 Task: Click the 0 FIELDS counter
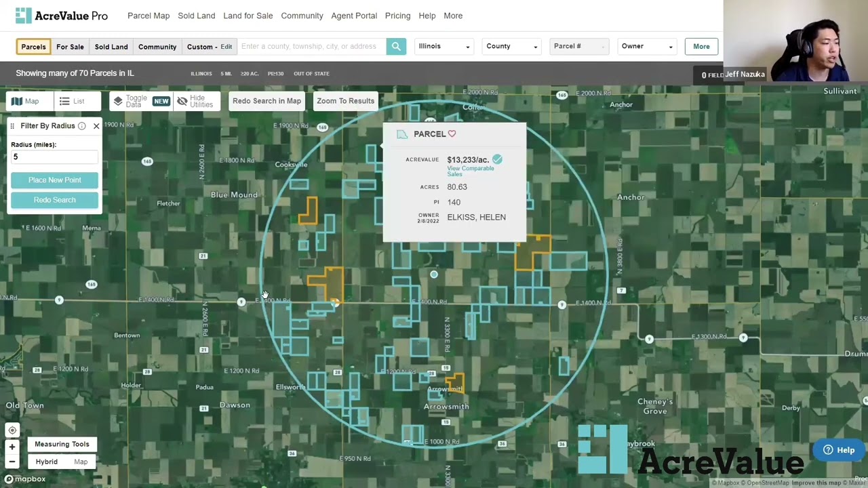point(712,75)
